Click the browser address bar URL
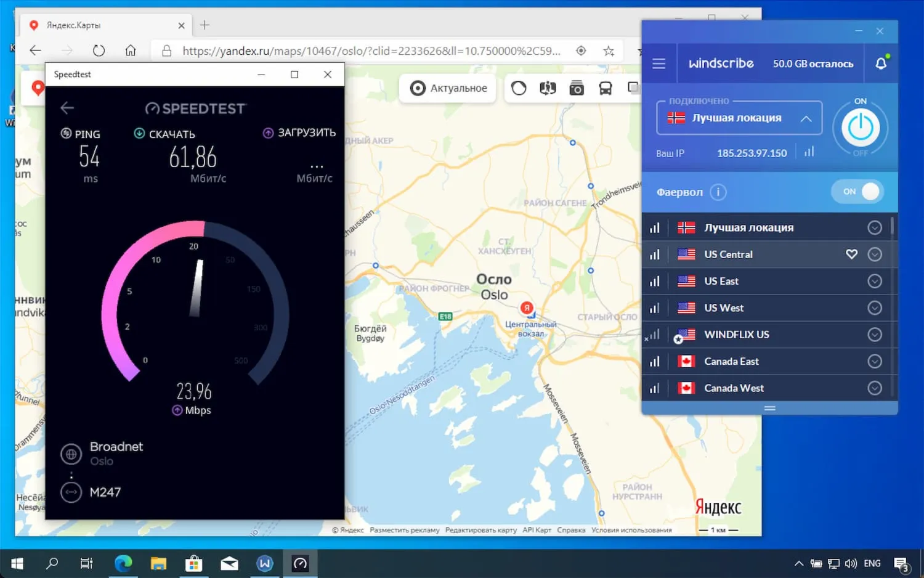Viewport: 924px width, 578px height. pos(371,51)
